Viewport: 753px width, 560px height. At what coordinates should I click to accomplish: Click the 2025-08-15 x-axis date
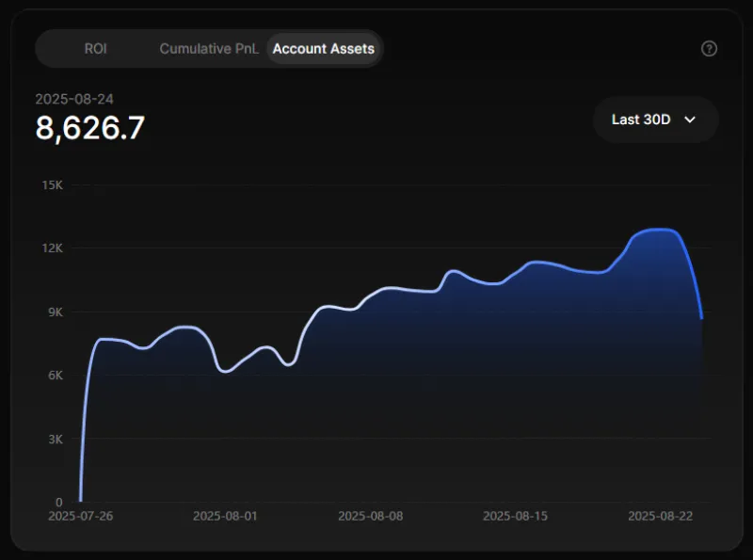[x=515, y=516]
